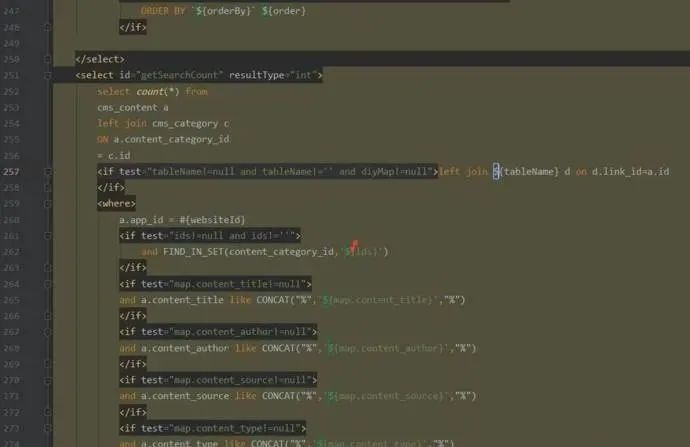Click the </if> tag on line 248

(133, 27)
